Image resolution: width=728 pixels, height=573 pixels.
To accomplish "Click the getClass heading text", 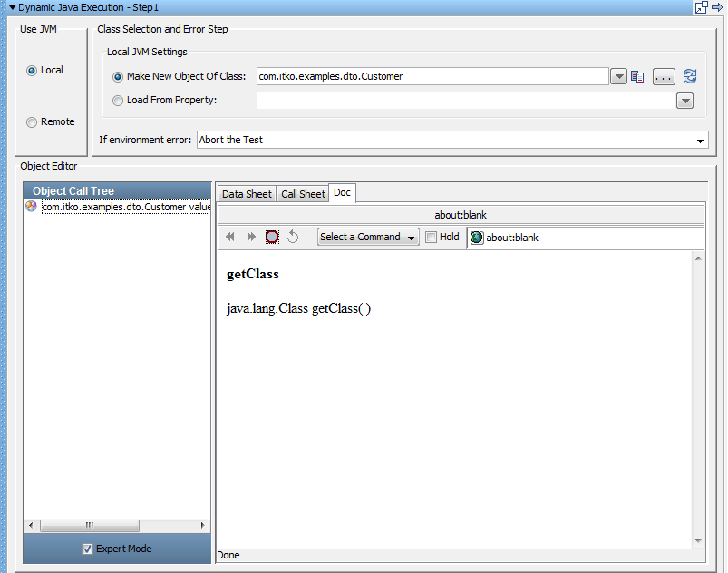I will [253, 274].
